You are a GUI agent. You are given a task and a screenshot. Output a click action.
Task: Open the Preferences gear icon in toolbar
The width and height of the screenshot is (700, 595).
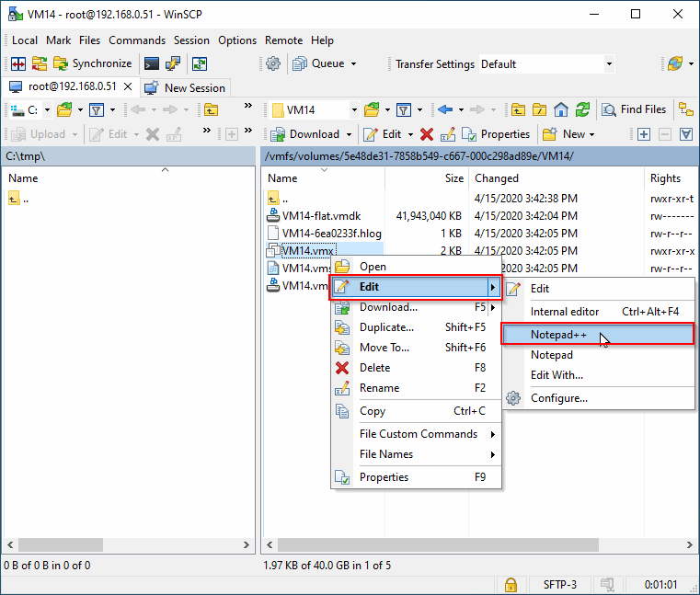tap(273, 63)
